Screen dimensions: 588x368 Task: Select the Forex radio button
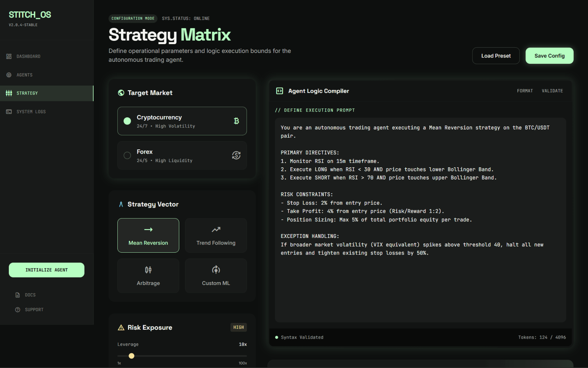coord(127,155)
